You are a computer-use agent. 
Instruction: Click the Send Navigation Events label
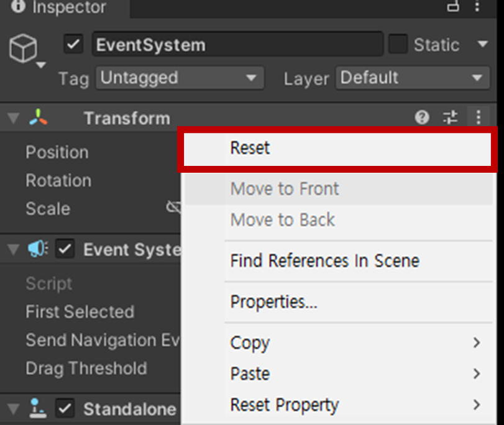click(x=103, y=340)
